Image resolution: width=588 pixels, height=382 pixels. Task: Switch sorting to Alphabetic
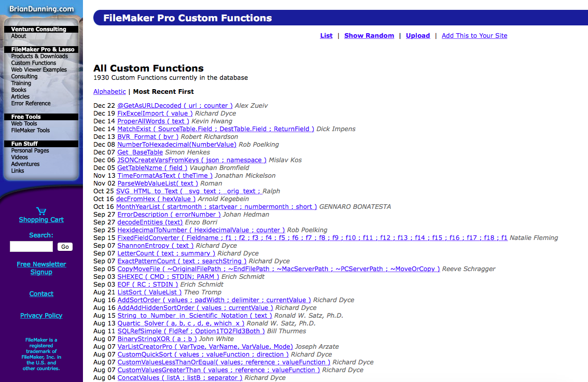tap(109, 91)
